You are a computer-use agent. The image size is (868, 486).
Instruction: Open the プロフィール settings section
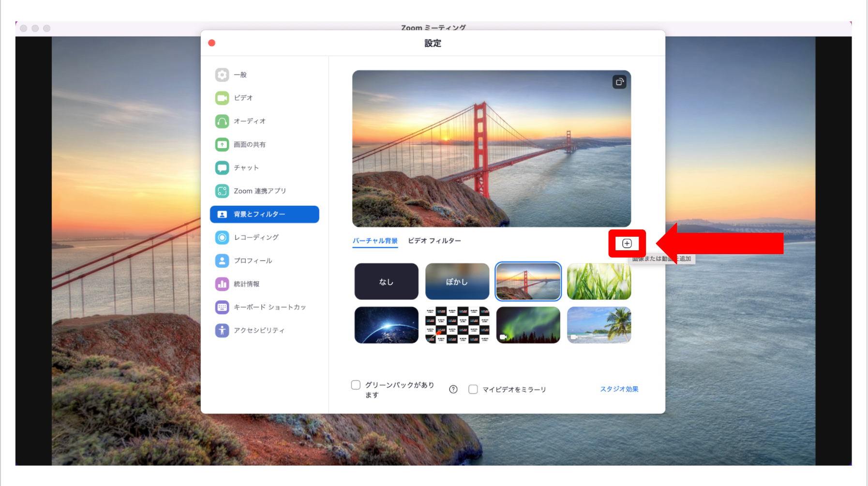(x=265, y=261)
